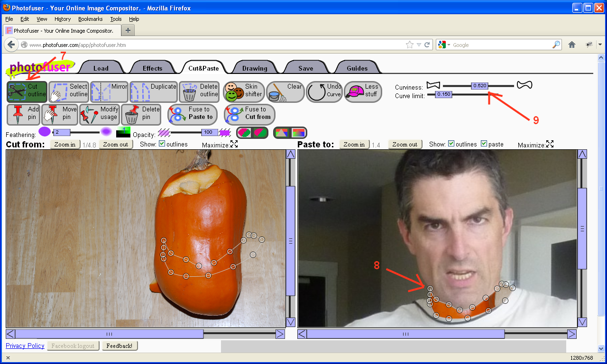Toggle Cut from outlines checkbox

[162, 144]
